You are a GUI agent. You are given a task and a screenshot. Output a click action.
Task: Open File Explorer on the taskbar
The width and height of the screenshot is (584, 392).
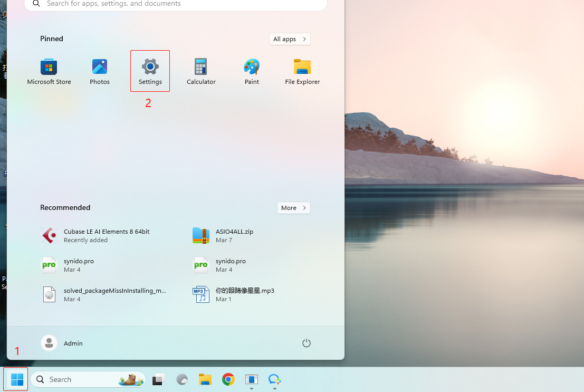click(205, 379)
